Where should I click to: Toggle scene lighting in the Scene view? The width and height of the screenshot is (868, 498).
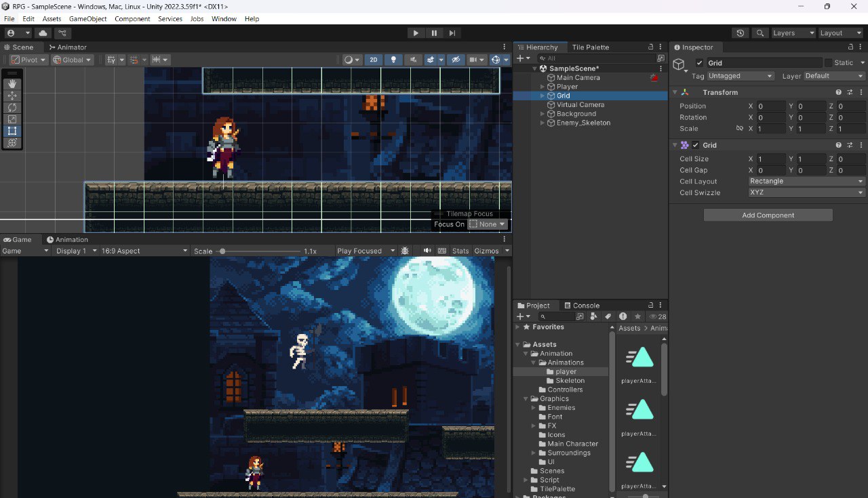pos(393,60)
